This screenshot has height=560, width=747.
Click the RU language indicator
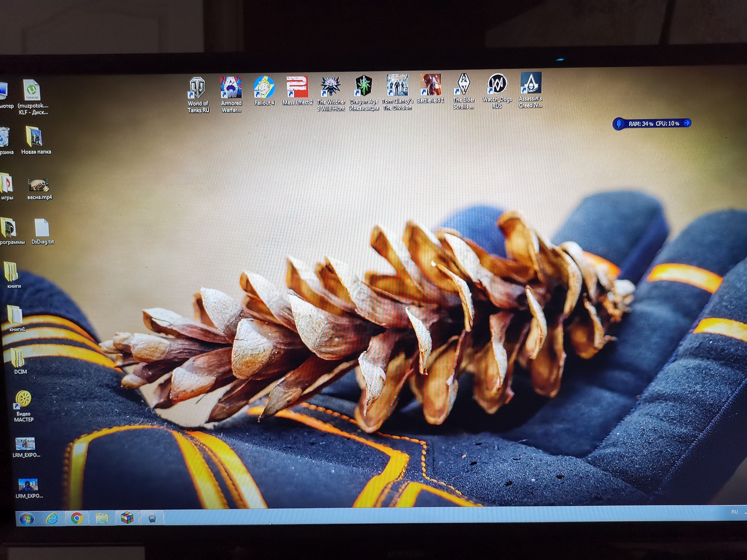point(734,512)
